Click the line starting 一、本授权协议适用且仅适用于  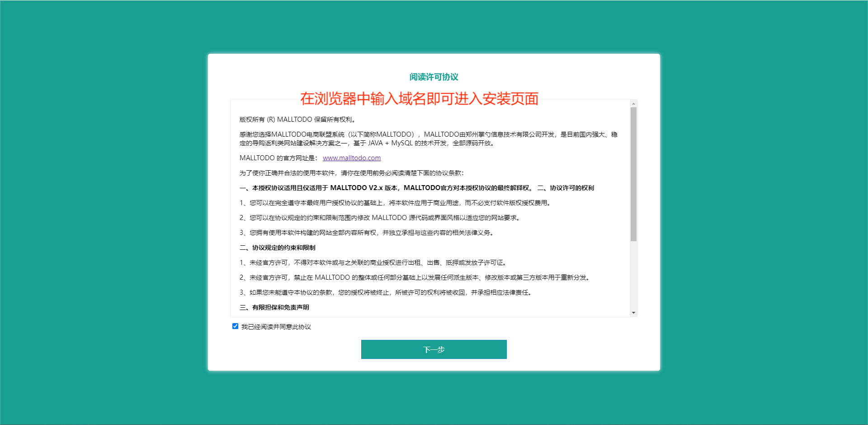(x=417, y=188)
